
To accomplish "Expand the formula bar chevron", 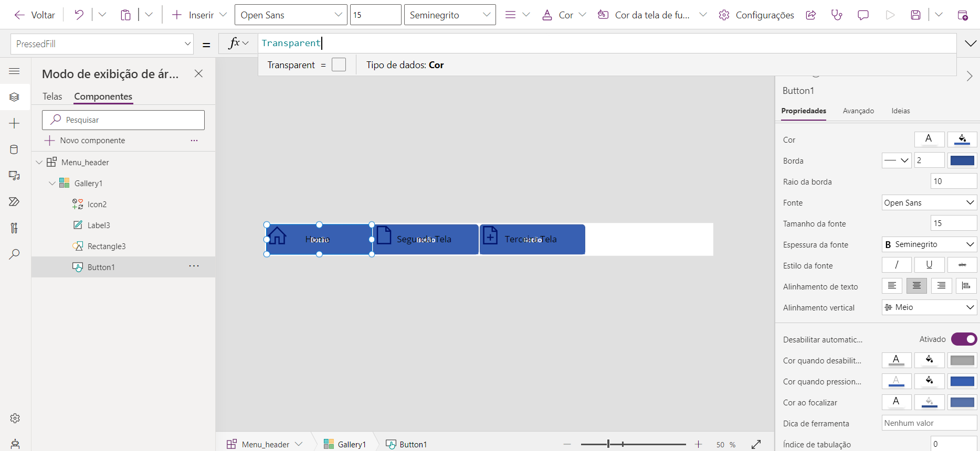I will click(x=971, y=44).
